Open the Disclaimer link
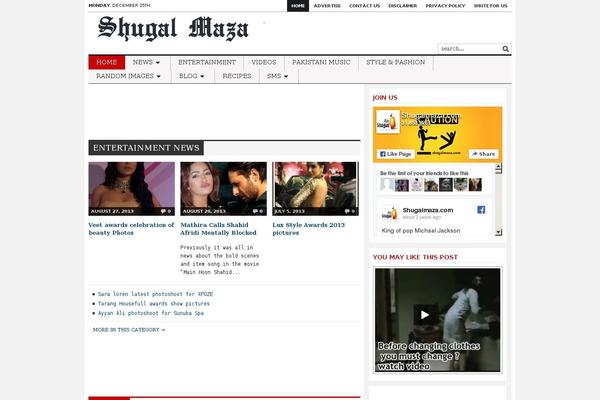This screenshot has width=600, height=400. tap(403, 6)
